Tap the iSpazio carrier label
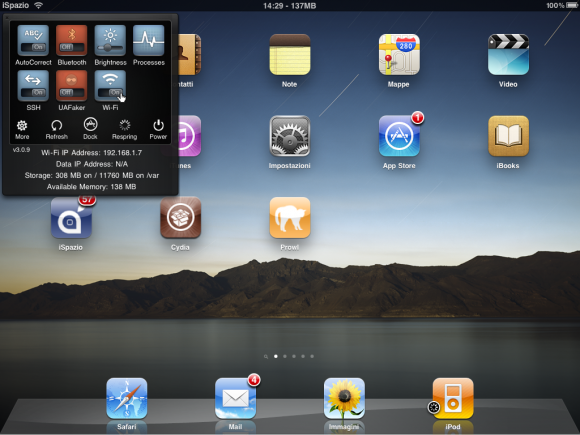Viewport: 580px width, 435px height. coord(15,6)
